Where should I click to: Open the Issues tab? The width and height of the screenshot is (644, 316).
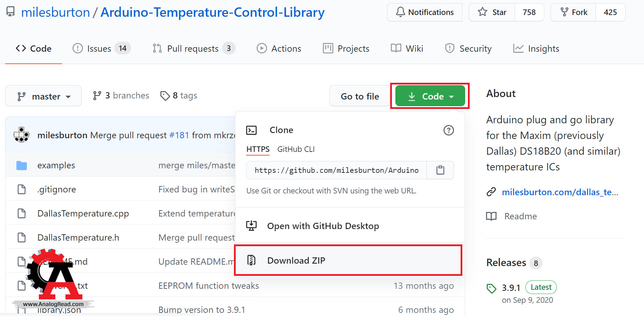pos(101,49)
